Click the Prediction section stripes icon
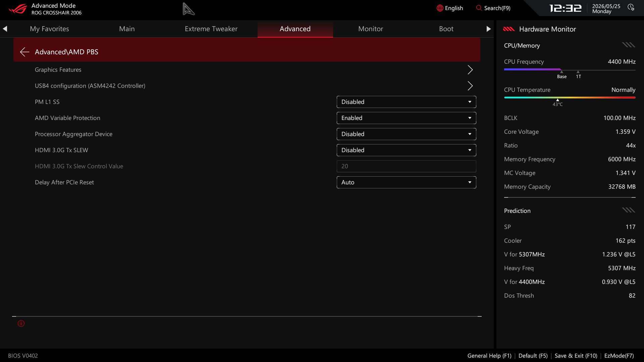Viewport: 644px width, 362px height. 629,210
